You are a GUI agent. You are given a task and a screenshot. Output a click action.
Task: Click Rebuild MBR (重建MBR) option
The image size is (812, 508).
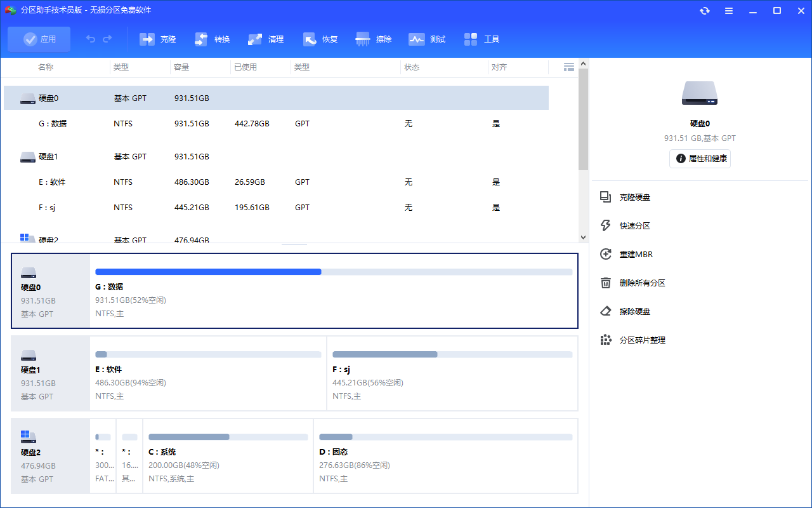tap(636, 255)
